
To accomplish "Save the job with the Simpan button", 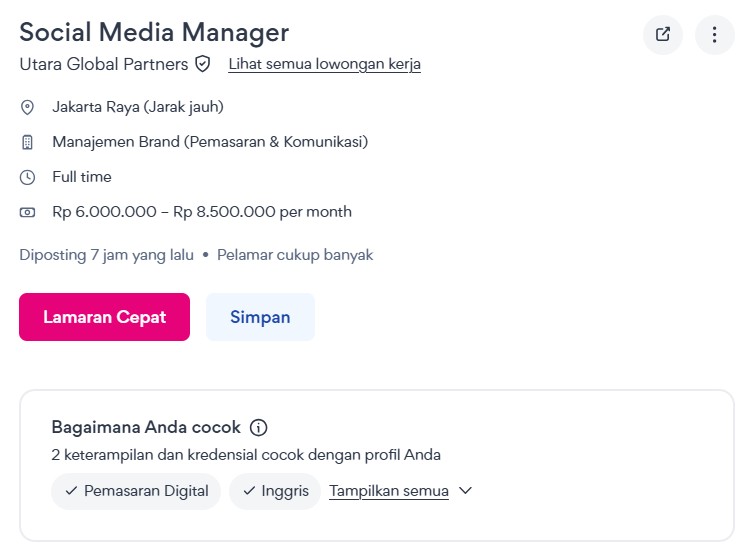I will tap(260, 317).
